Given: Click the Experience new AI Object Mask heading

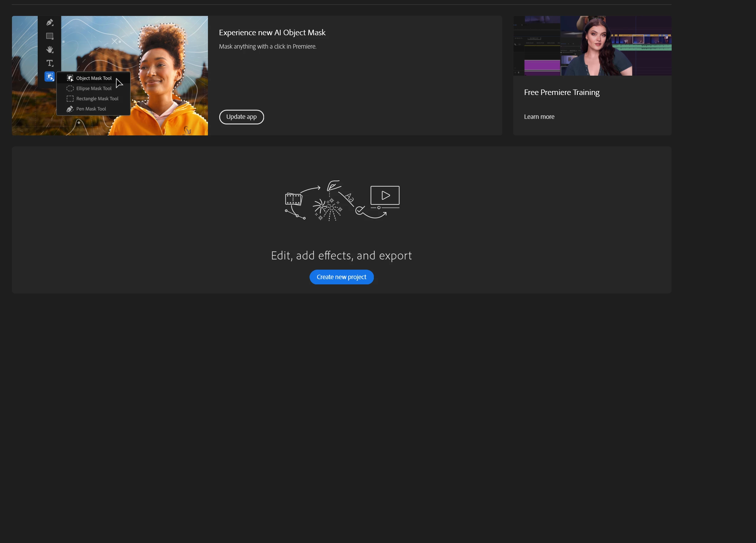Looking at the screenshot, I should tap(272, 33).
